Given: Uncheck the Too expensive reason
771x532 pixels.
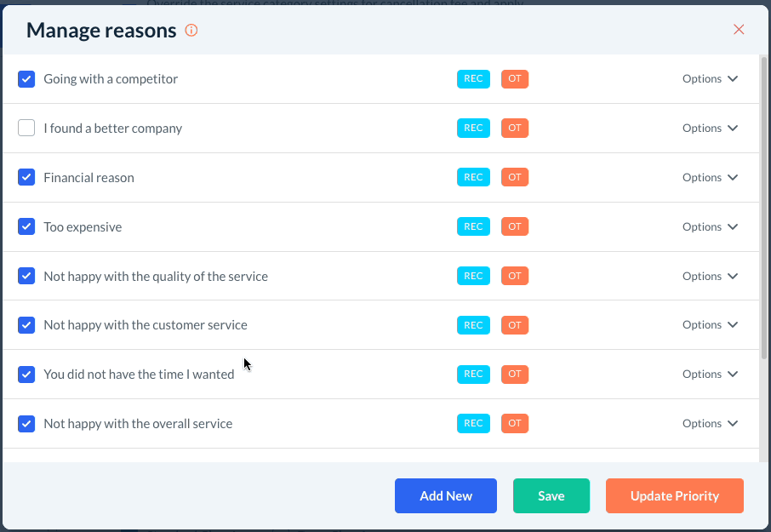Looking at the screenshot, I should (x=26, y=227).
